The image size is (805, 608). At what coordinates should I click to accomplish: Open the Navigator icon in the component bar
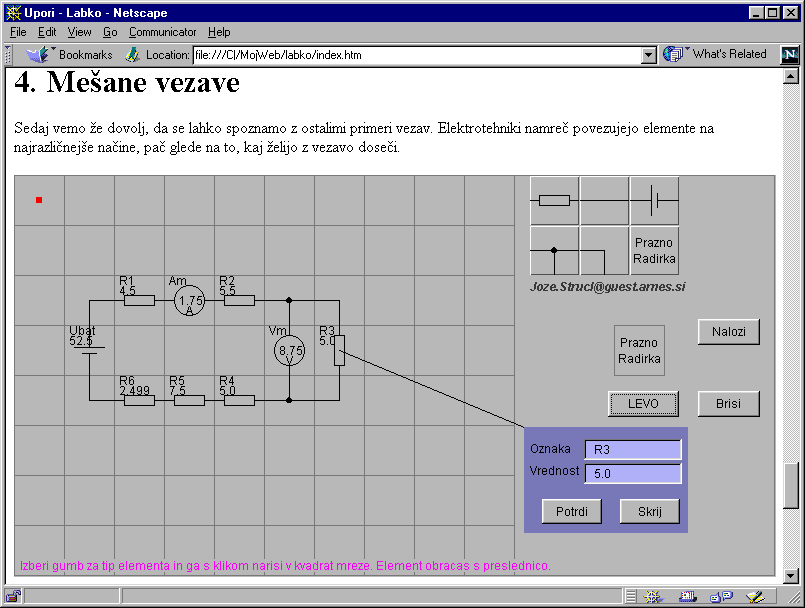[x=653, y=597]
